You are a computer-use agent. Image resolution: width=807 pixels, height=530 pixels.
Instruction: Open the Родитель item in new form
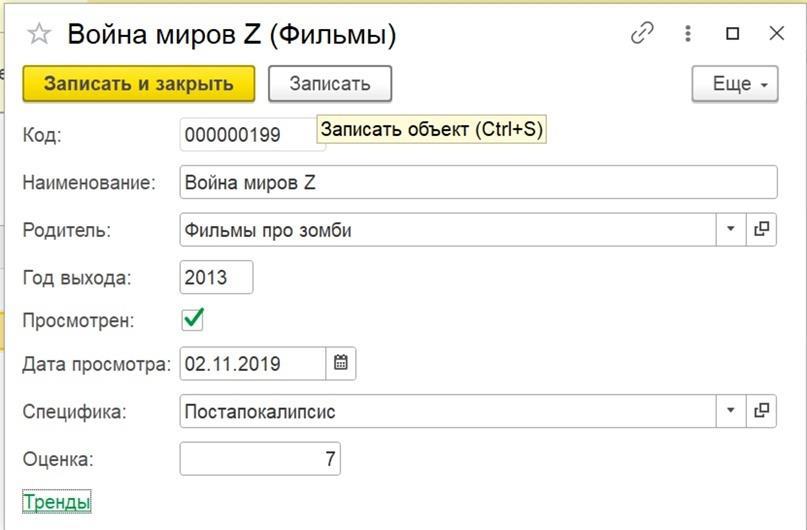761,229
